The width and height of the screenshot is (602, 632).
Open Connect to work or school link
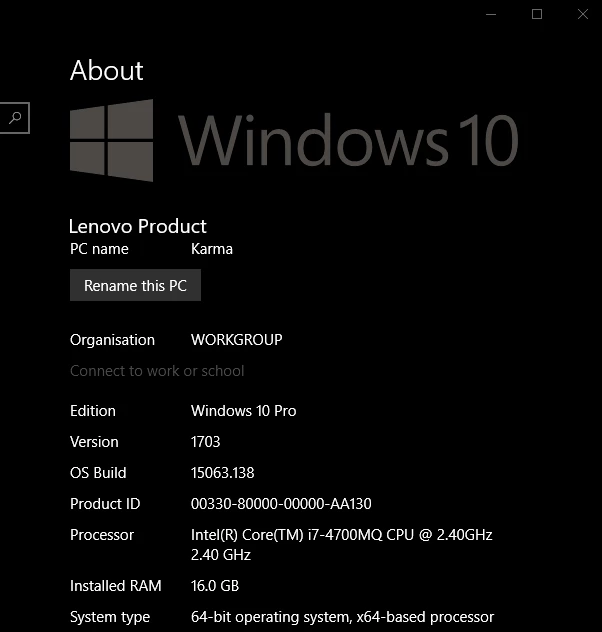tap(157, 371)
